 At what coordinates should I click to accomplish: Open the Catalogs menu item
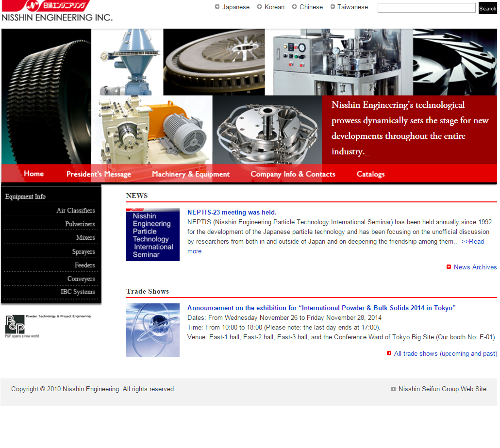[370, 174]
